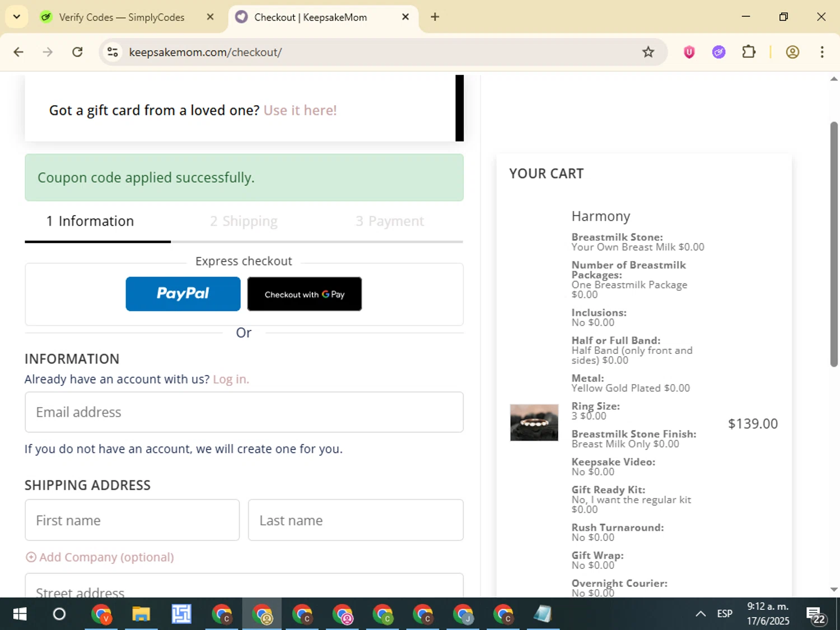Image resolution: width=840 pixels, height=630 pixels.
Task: Bookmark this page with the star icon
Action: pyautogui.click(x=648, y=52)
